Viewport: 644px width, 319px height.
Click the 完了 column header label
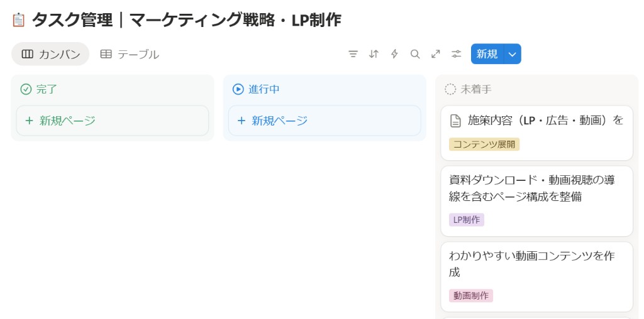47,89
